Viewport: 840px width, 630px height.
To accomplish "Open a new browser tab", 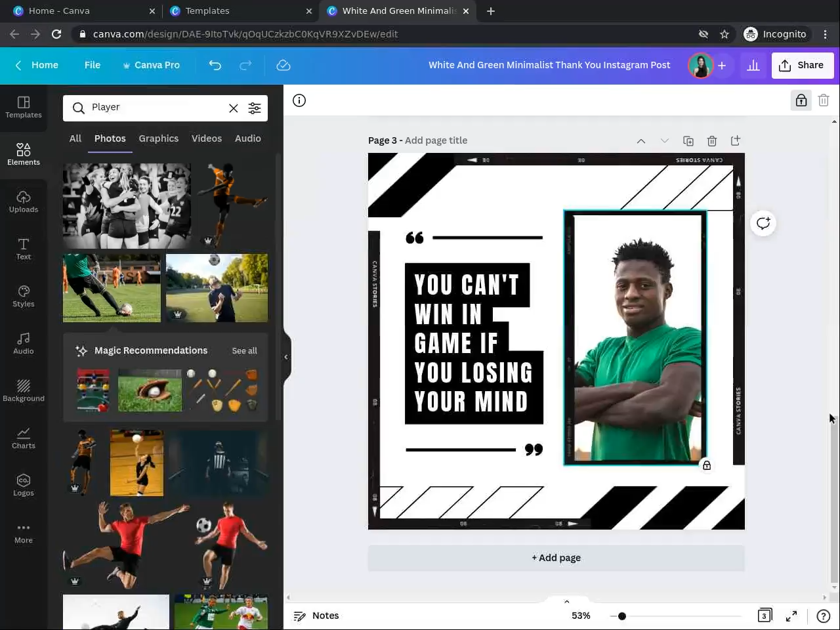I will pos(491,10).
